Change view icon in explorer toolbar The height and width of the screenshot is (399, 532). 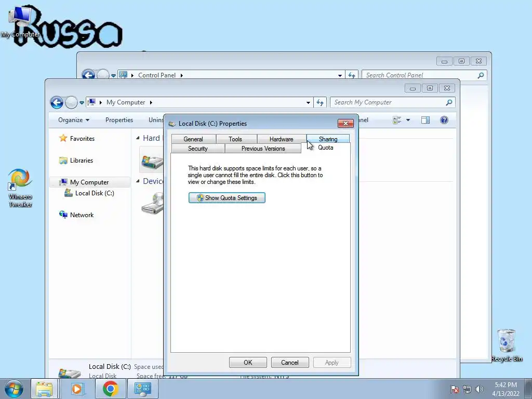[396, 120]
